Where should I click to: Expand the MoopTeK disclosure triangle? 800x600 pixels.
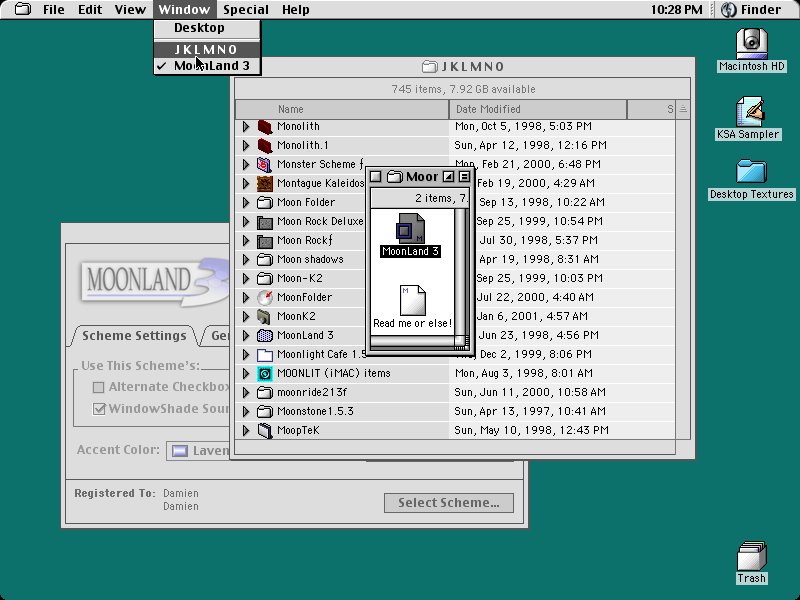click(246, 431)
